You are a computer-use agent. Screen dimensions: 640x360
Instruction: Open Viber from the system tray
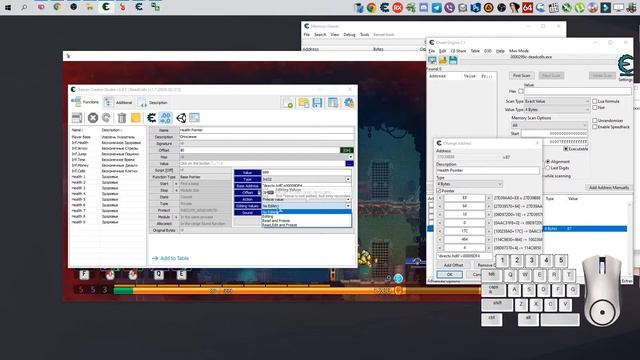click(449, 7)
